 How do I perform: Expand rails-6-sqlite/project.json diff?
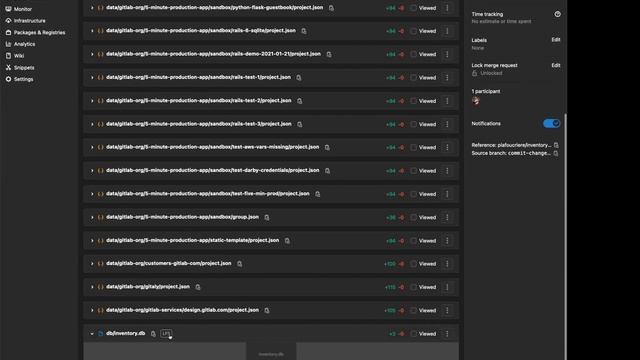point(92,31)
